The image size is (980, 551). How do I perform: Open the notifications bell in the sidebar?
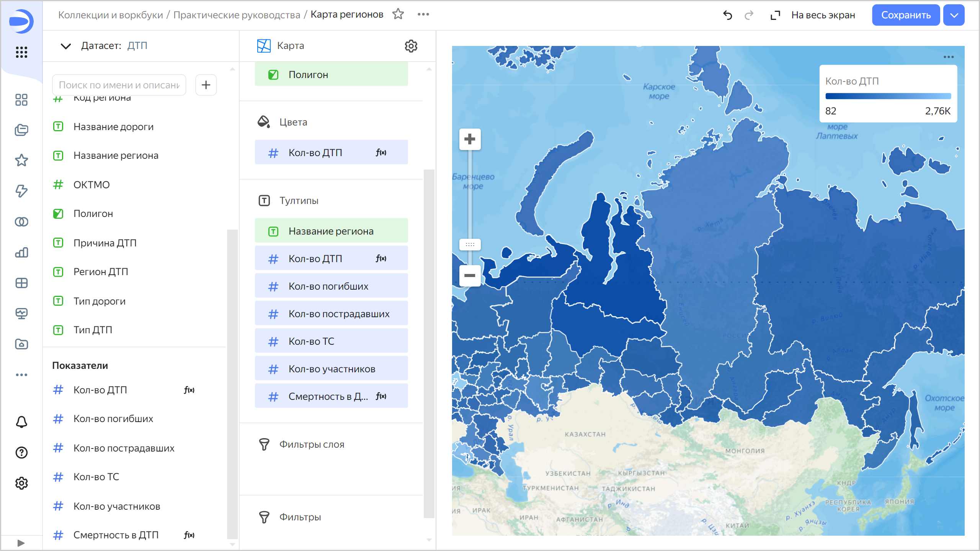[x=21, y=422]
